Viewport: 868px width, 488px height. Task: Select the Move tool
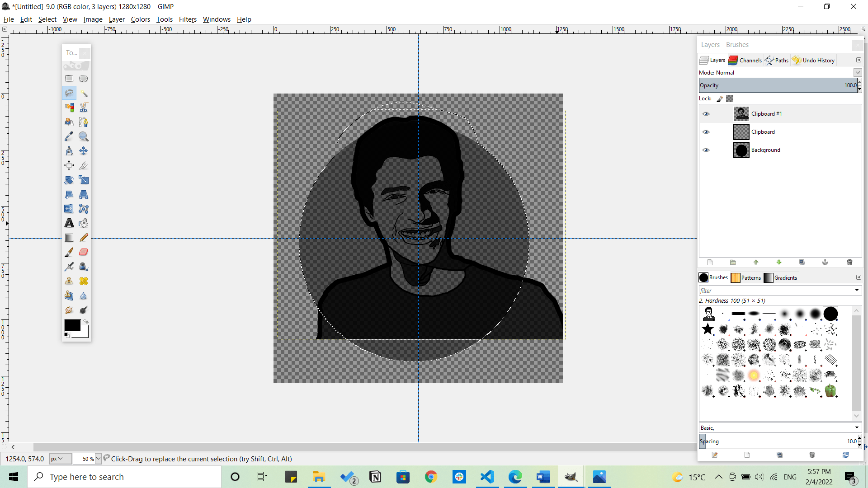click(x=84, y=151)
